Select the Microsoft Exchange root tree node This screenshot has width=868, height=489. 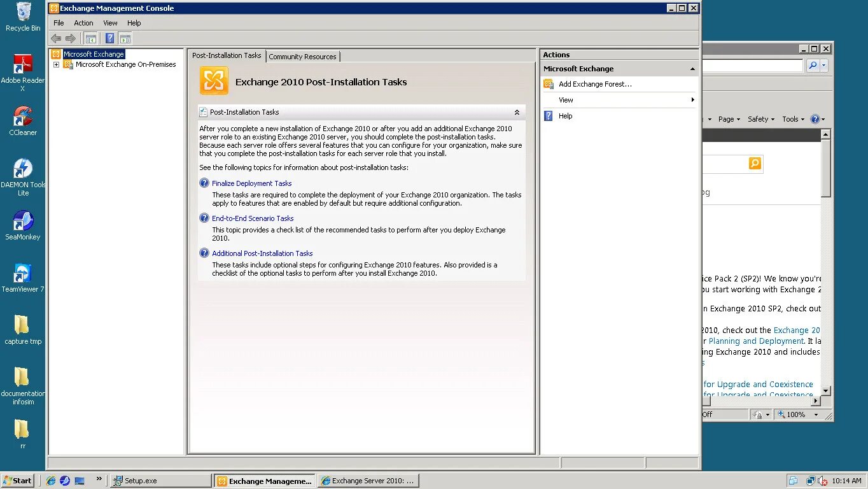tap(94, 54)
